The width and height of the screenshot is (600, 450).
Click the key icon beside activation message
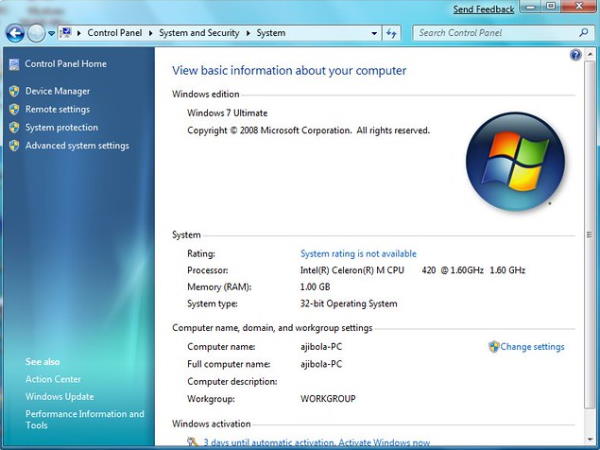(x=192, y=442)
